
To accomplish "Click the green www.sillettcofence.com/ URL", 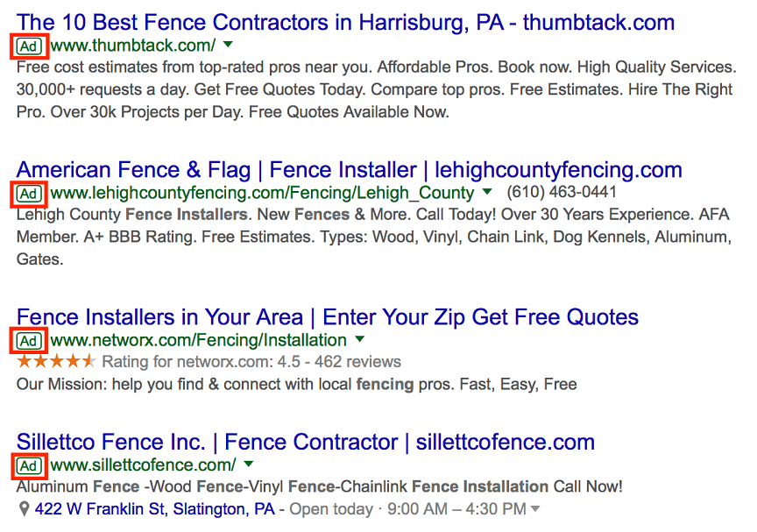I will point(143,465).
